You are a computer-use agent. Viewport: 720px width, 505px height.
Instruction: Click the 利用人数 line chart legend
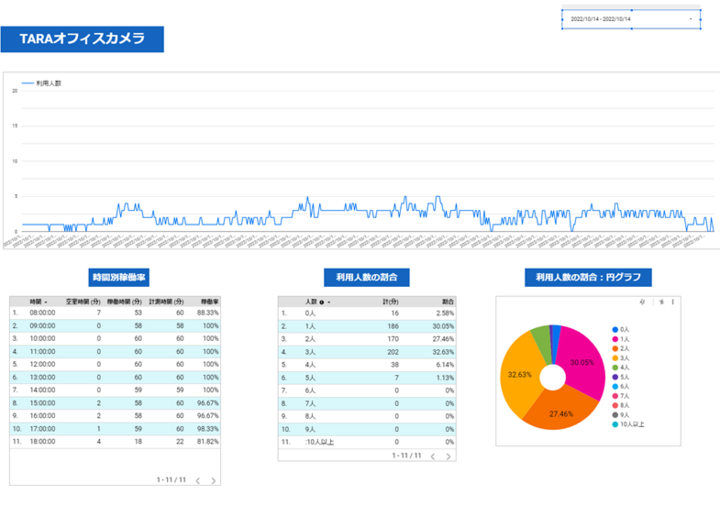[x=43, y=84]
